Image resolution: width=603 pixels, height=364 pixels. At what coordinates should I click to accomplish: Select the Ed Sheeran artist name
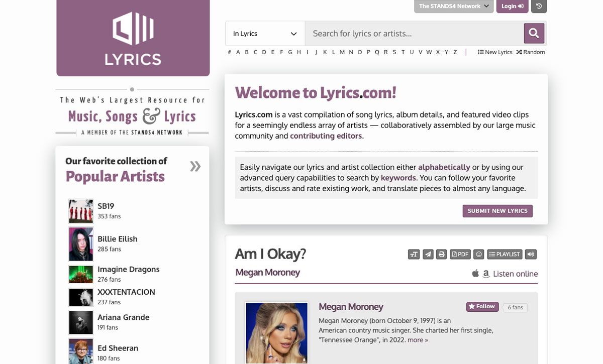click(x=118, y=348)
